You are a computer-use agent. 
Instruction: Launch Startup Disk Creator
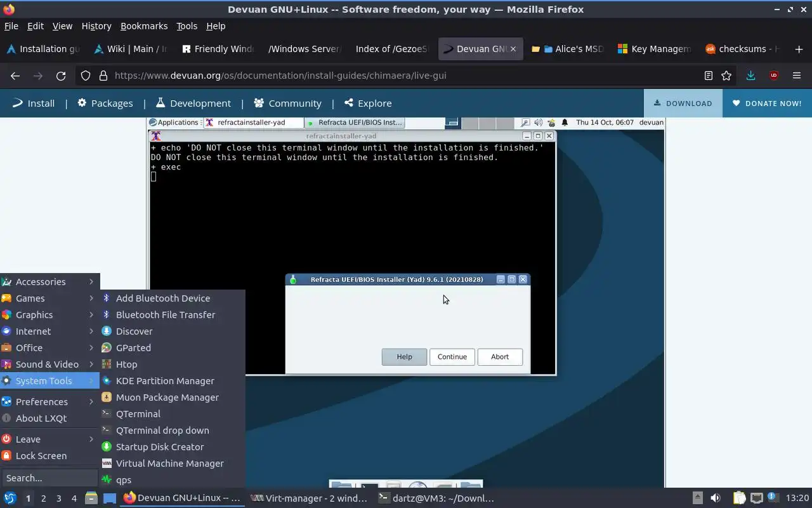(x=172, y=446)
